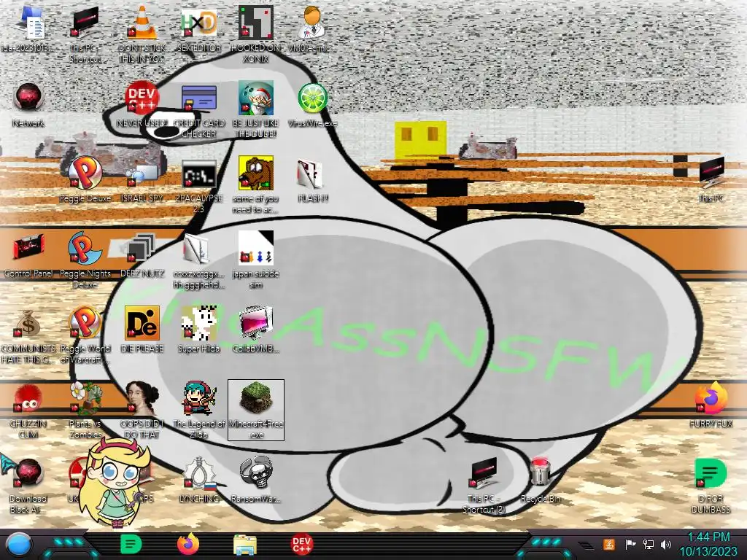Open Dev-C++ from the taskbar
The height and width of the screenshot is (560, 747).
click(x=301, y=544)
